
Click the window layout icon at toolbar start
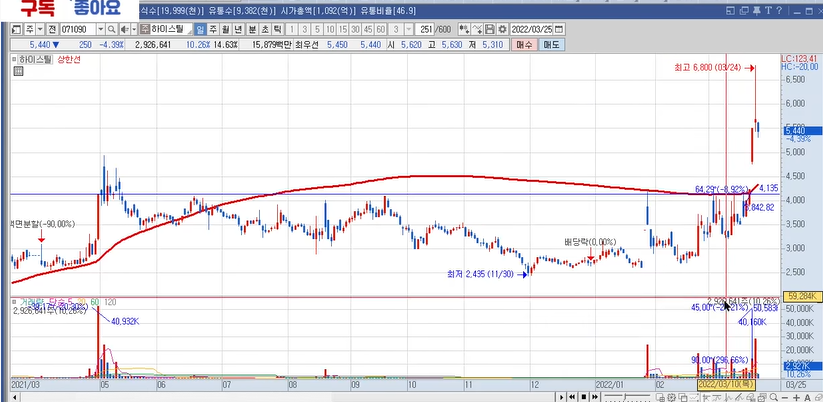click(x=16, y=29)
